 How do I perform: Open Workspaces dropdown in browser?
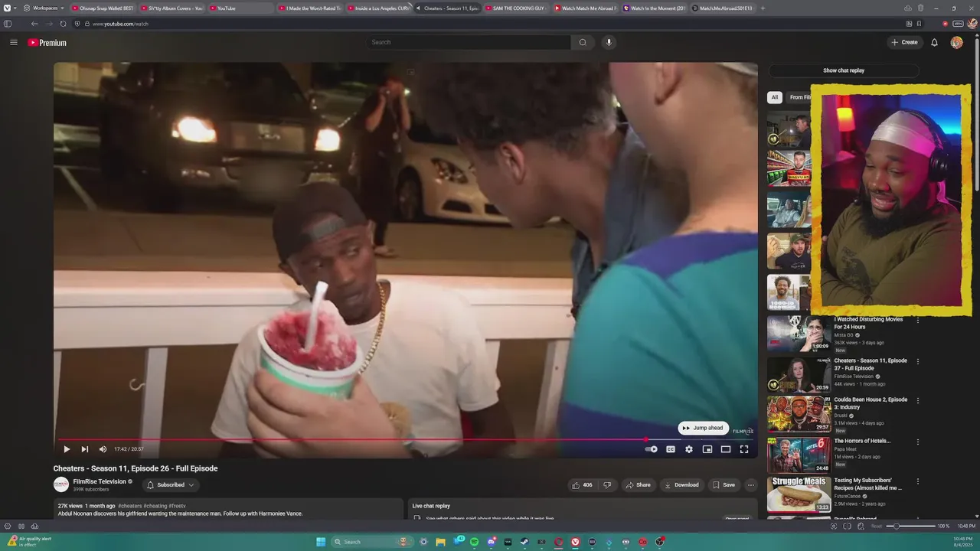pos(44,8)
